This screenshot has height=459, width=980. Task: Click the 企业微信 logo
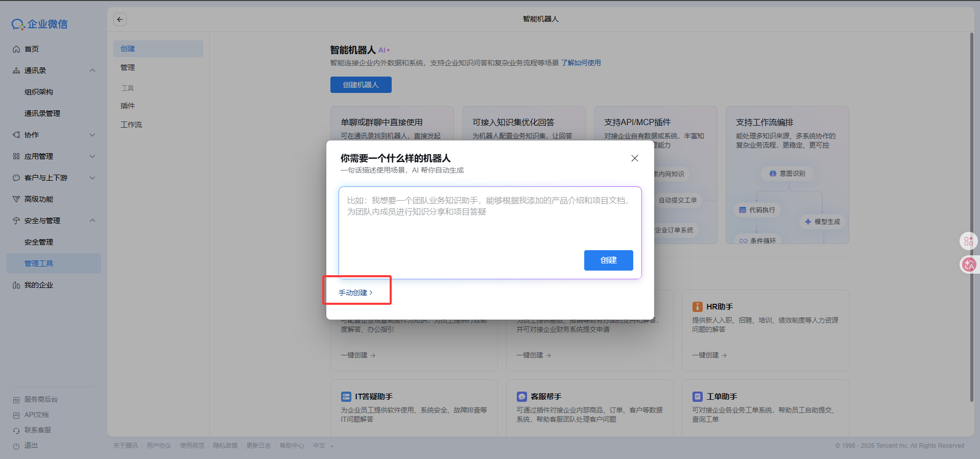pyautogui.click(x=39, y=24)
